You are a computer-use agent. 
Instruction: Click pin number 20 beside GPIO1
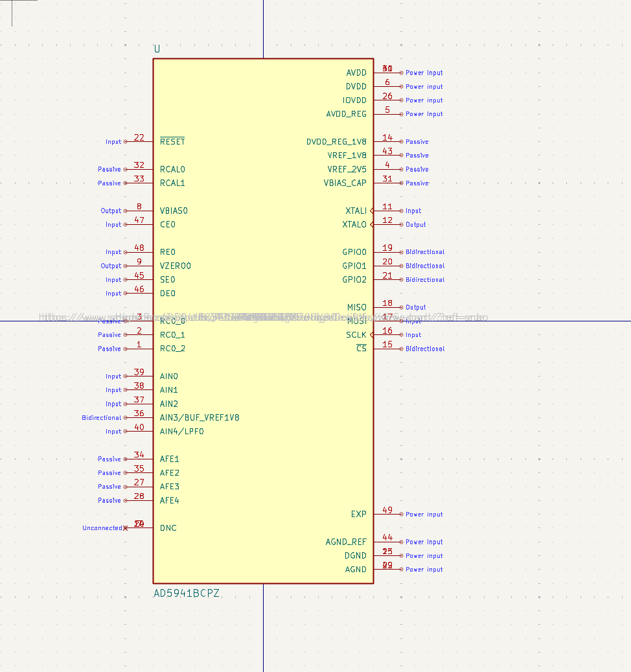click(387, 261)
